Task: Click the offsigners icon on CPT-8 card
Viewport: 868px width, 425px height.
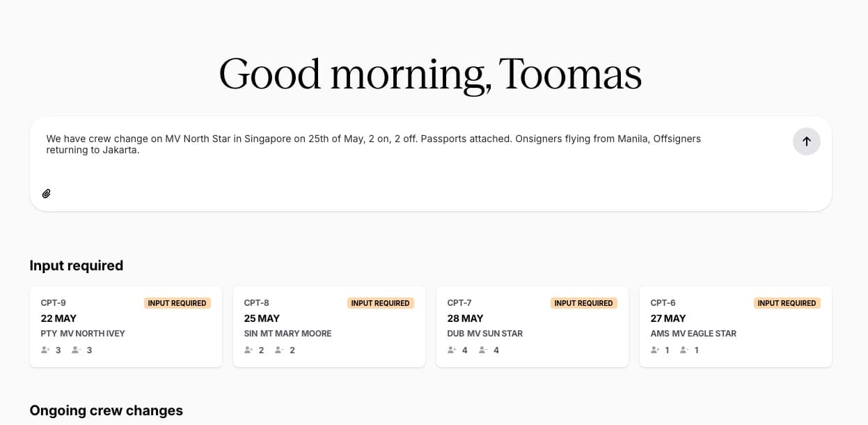Action: [280, 350]
